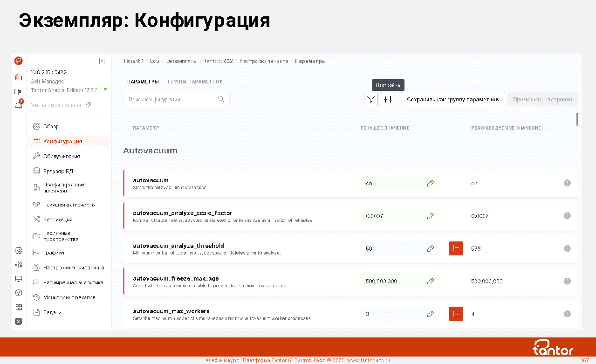596x364 pixels.
Task: Click the tantordb432 breadcrumb link
Action: pyautogui.click(x=219, y=61)
